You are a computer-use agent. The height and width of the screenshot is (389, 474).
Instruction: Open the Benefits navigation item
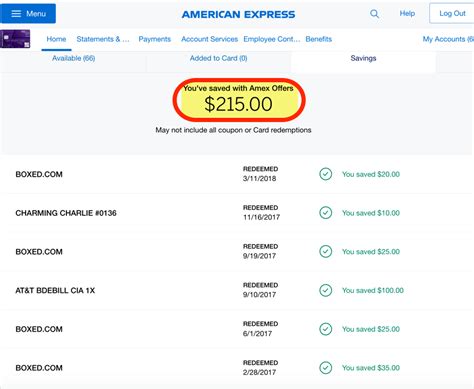[x=319, y=39]
